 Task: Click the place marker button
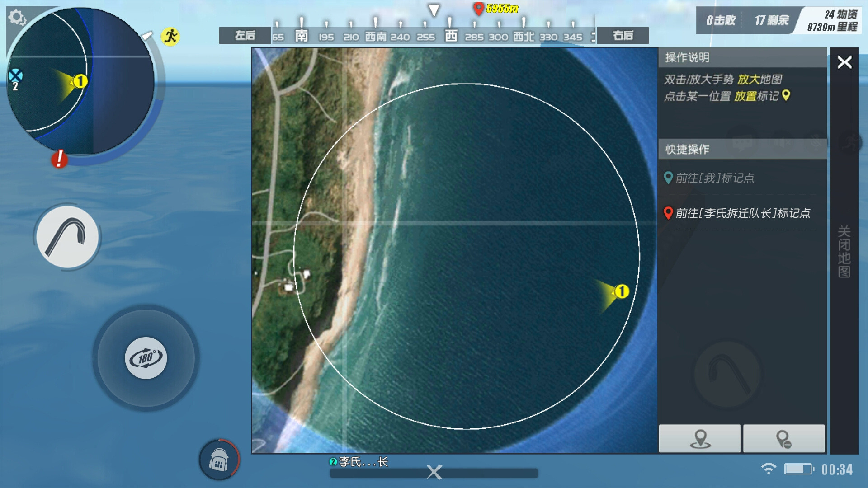click(x=700, y=438)
